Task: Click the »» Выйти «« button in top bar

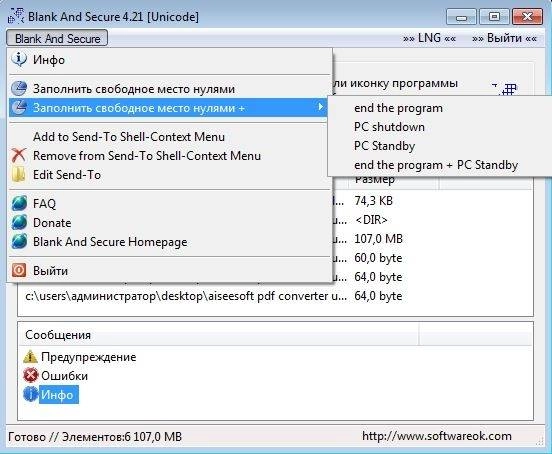Action: pyautogui.click(x=504, y=38)
